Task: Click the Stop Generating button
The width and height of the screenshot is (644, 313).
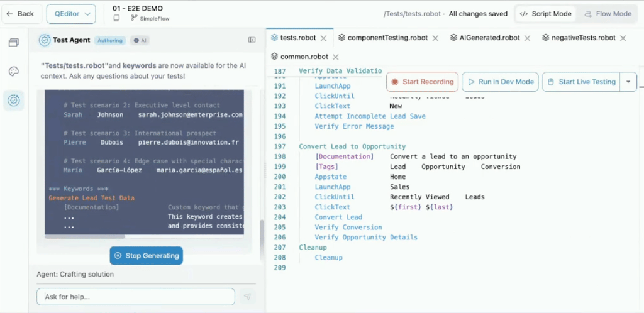Action: (146, 256)
